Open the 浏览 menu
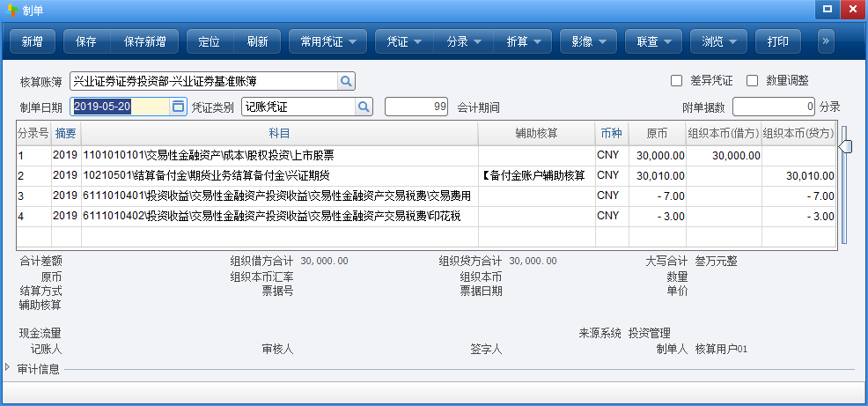The height and width of the screenshot is (406, 868). point(718,41)
